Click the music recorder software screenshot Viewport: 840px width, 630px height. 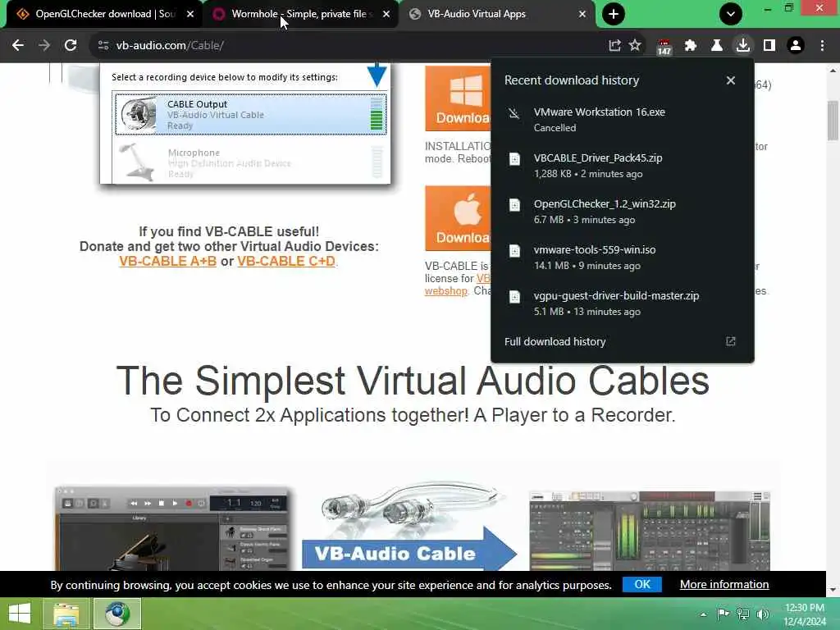tap(174, 529)
